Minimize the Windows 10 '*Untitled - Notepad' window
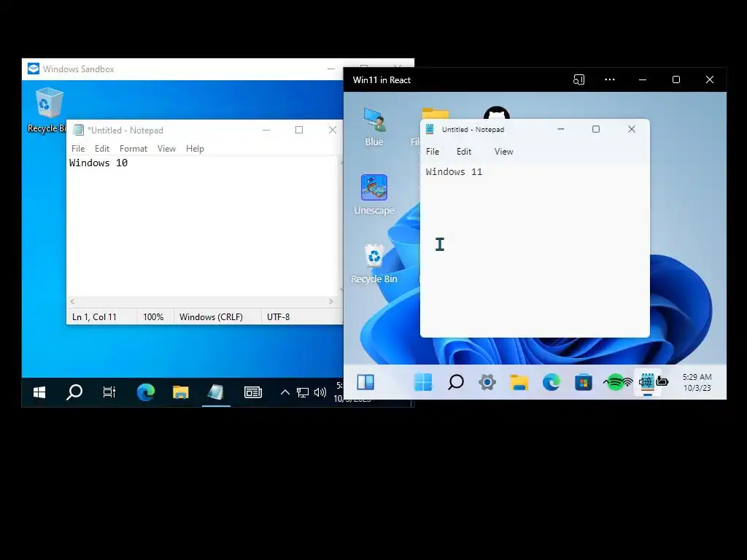 (266, 130)
